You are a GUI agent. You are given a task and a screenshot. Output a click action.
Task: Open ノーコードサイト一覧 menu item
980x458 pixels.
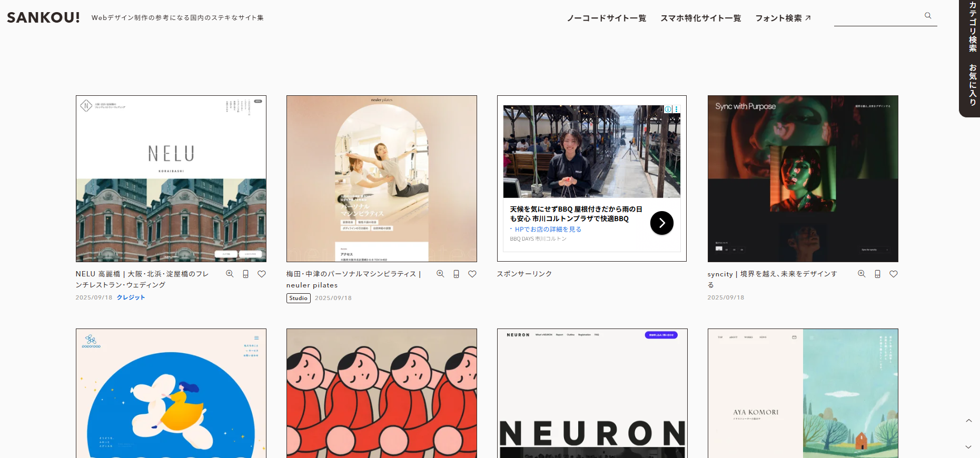[x=606, y=18]
